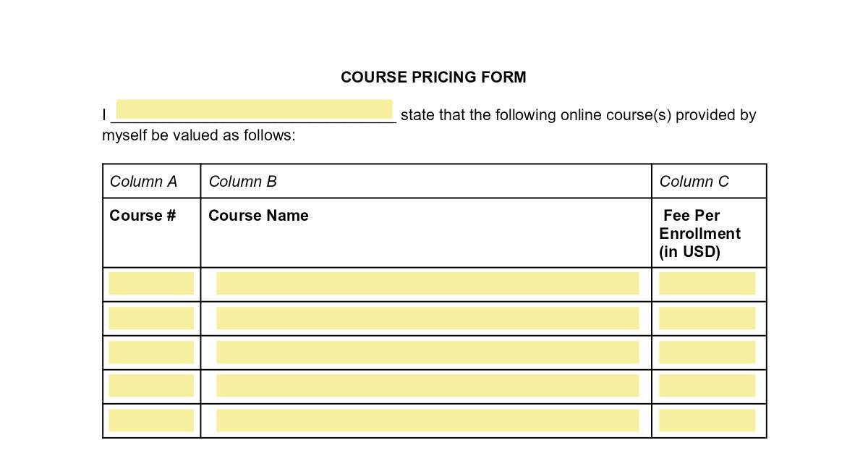Screen dimensions: 868x456
Task: Click the first row Fee Per Enrollment field
Action: click(x=707, y=284)
